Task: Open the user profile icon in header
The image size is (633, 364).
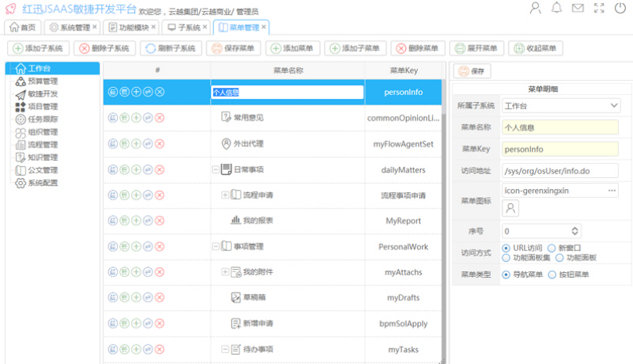Action: coord(536,8)
